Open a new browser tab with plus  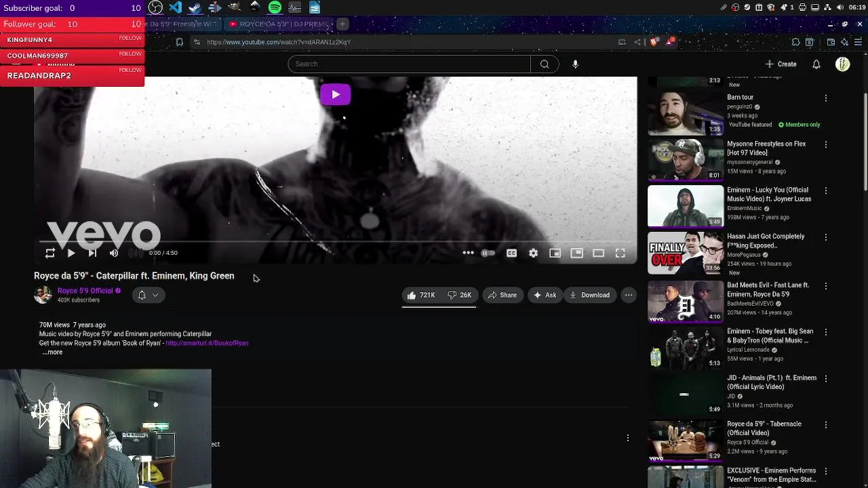click(342, 24)
